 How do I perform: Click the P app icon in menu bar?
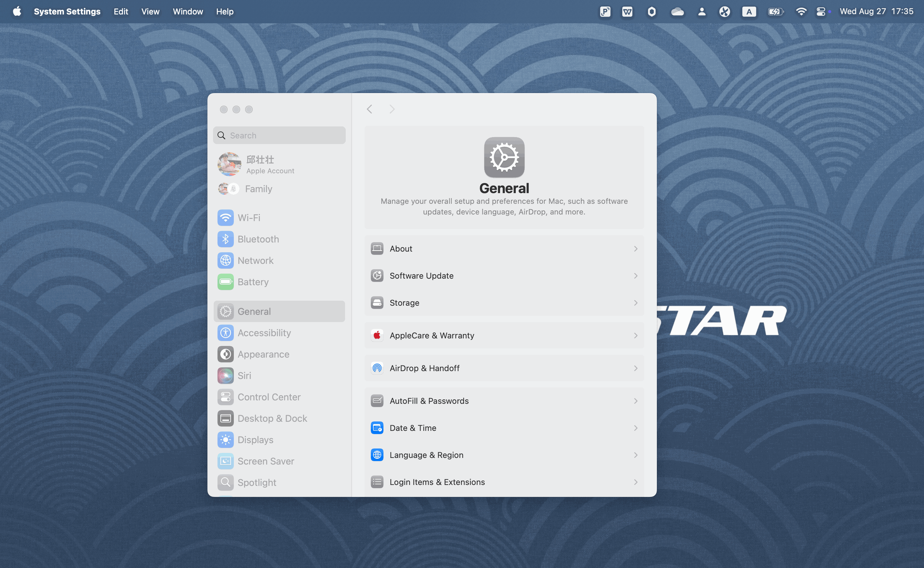tap(605, 12)
